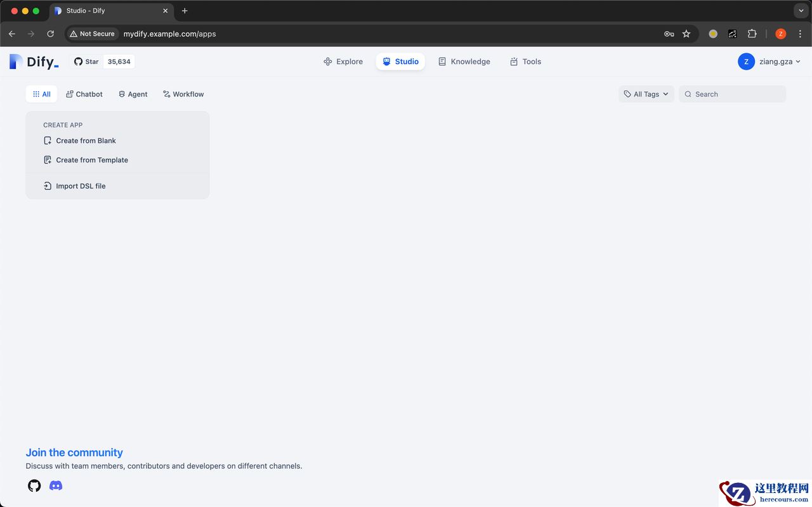This screenshot has width=812, height=507.
Task: Open the Discord community icon
Action: 56,486
